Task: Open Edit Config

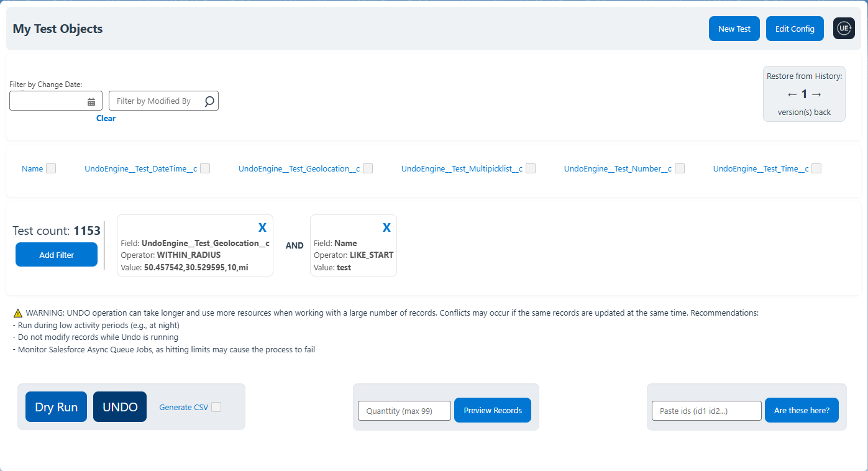Action: coord(795,29)
